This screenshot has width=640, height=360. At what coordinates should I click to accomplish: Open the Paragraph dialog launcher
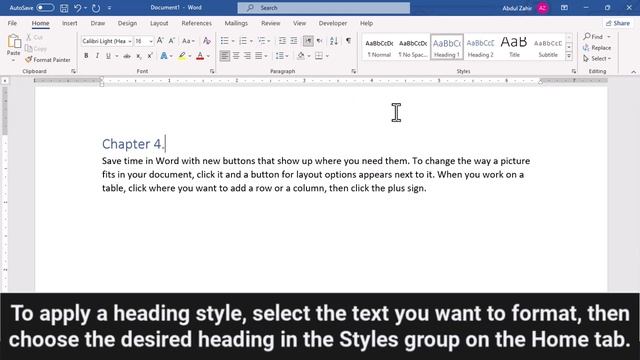click(x=353, y=71)
